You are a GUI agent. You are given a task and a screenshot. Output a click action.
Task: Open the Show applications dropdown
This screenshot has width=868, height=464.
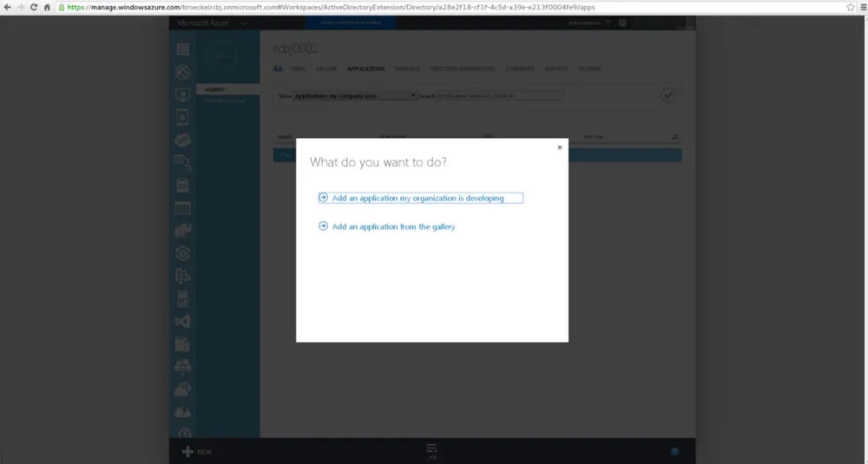[x=355, y=95]
